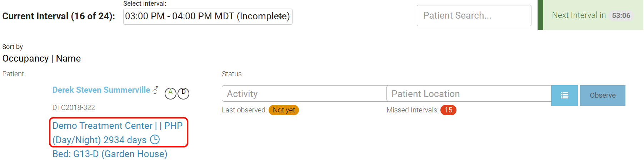Click the red missed intervals 15 badge
Viewport: 644px width, 160px height.
448,110
